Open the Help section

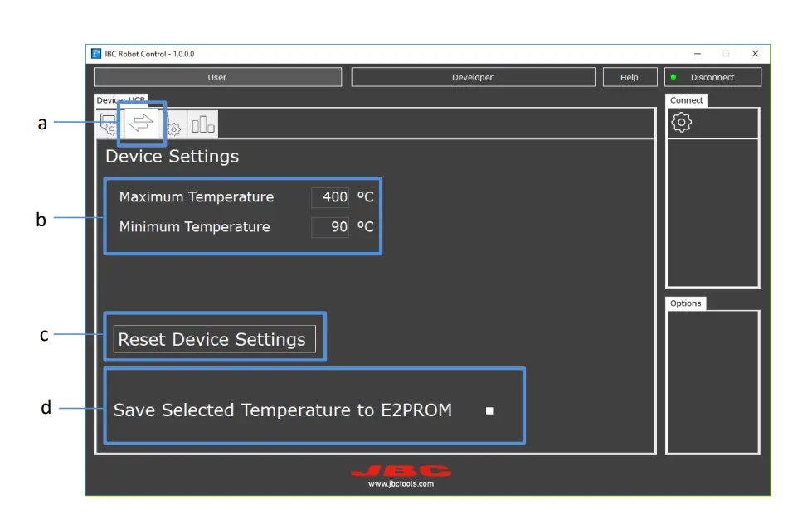click(x=630, y=76)
